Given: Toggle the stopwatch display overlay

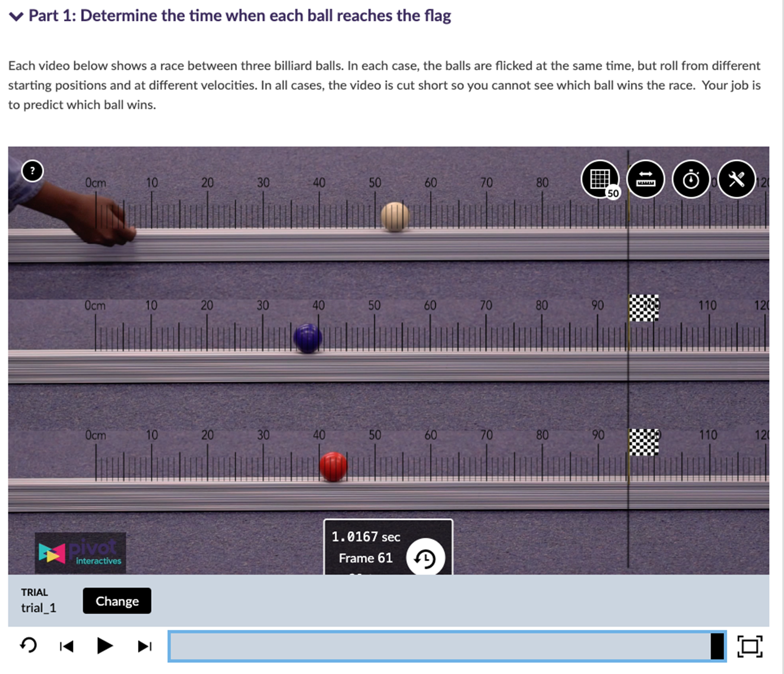Looking at the screenshot, I should click(x=691, y=180).
